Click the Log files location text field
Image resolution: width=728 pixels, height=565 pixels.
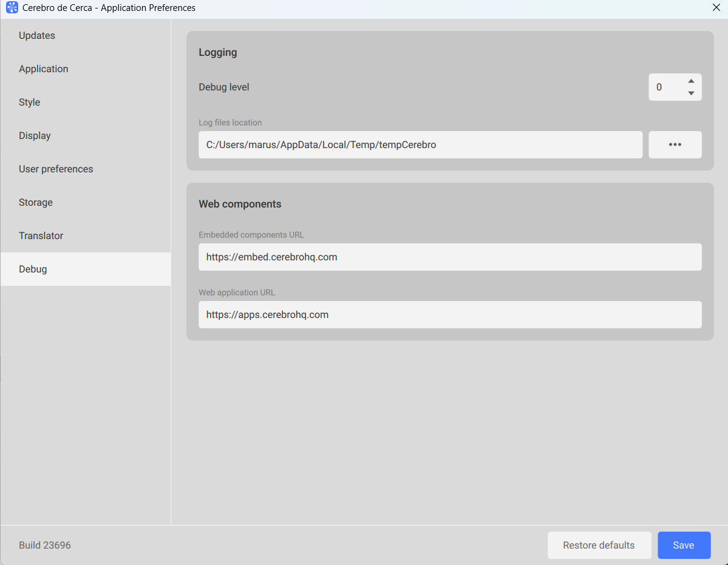[x=420, y=145]
